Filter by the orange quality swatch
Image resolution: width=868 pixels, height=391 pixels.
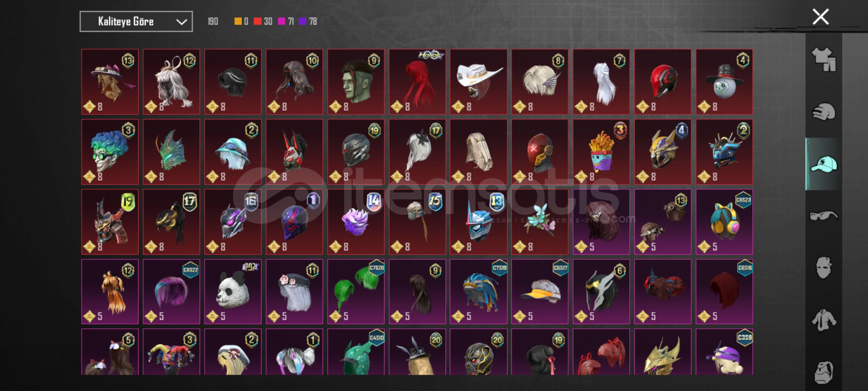coord(238,21)
